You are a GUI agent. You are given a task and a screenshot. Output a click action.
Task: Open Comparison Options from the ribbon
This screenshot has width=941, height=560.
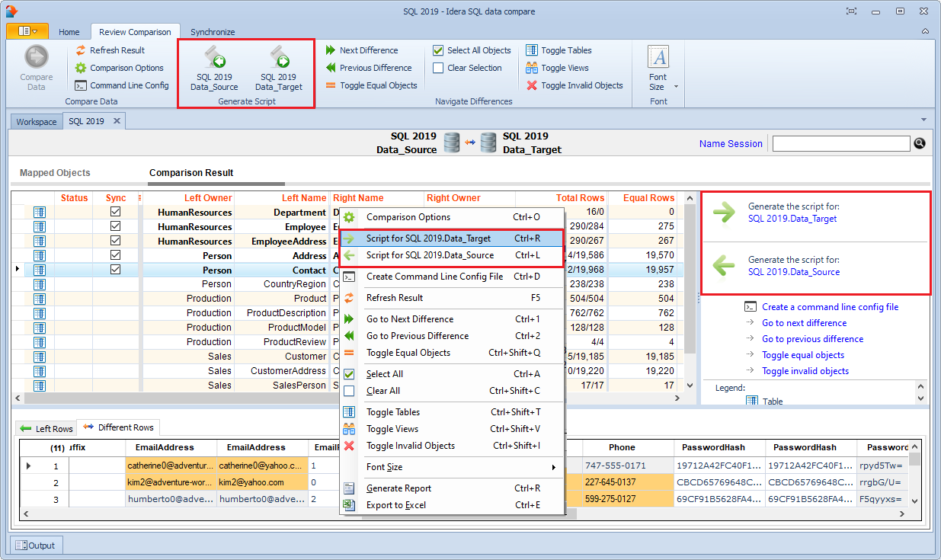click(82, 68)
